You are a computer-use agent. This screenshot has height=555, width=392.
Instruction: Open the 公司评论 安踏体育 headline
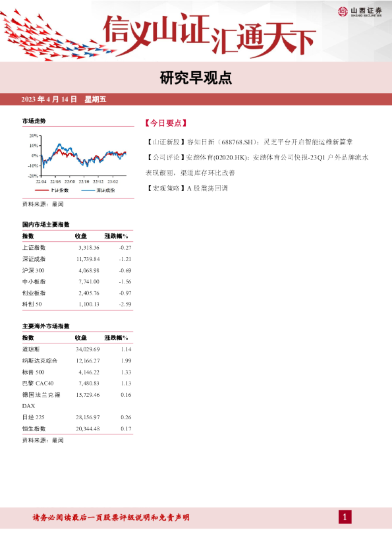pos(257,165)
